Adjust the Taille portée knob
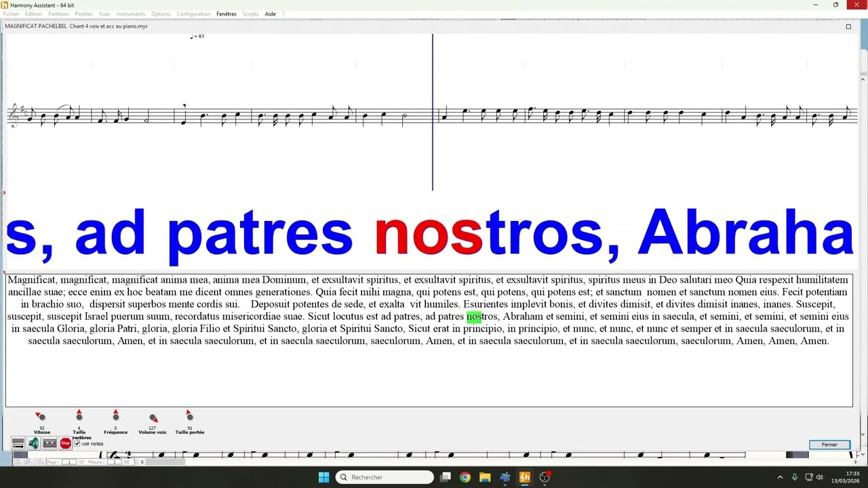 coord(189,416)
